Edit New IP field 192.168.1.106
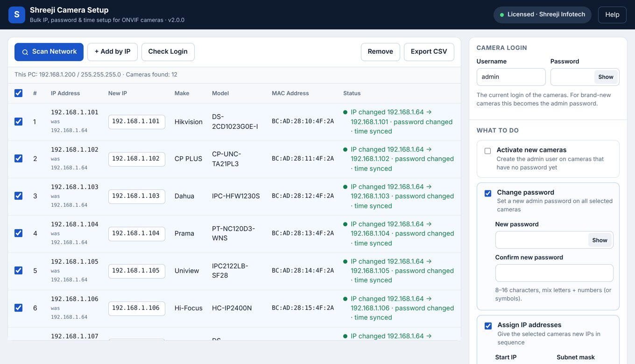Image resolution: width=635 pixels, height=364 pixels. tap(137, 308)
